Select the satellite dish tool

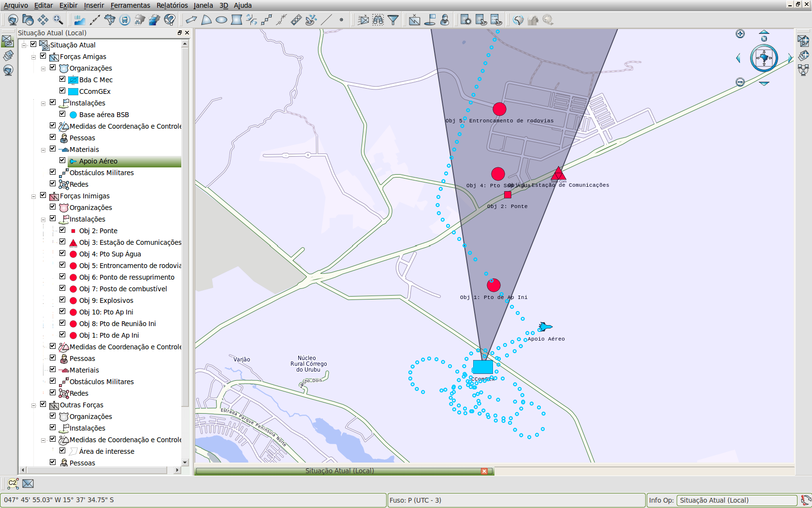(x=311, y=20)
